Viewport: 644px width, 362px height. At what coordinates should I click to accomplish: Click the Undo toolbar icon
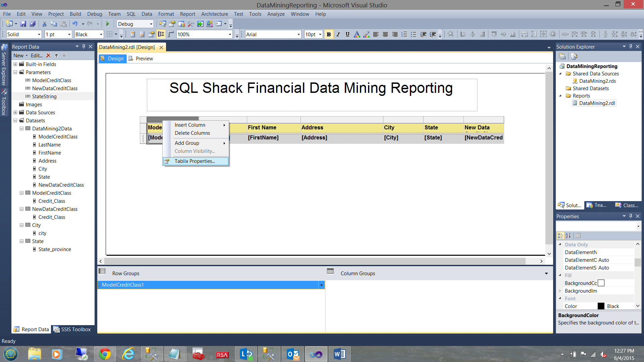pyautogui.click(x=75, y=24)
